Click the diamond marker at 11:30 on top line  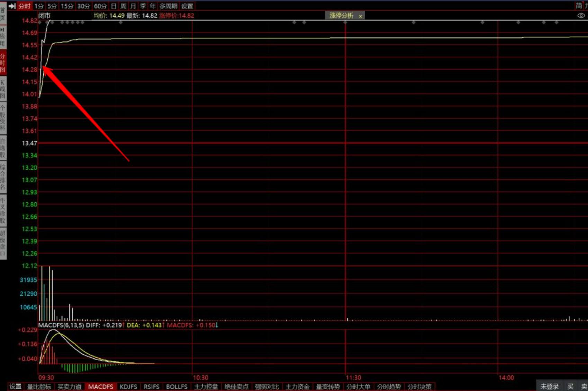click(345, 22)
